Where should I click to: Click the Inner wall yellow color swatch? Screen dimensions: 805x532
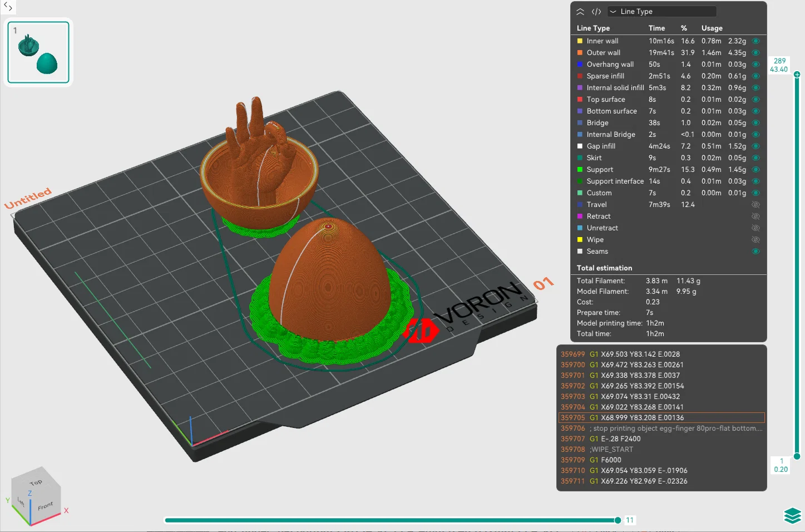click(x=580, y=41)
